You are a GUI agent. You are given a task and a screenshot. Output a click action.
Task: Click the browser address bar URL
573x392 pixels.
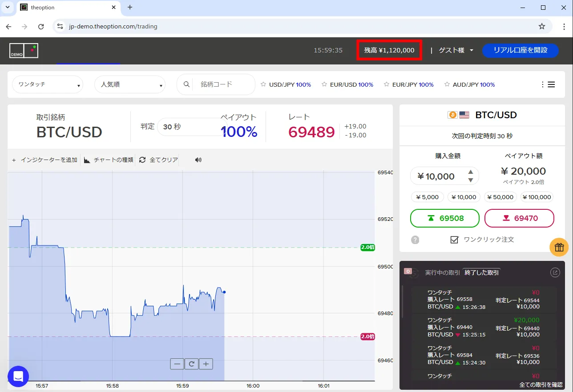[113, 27]
